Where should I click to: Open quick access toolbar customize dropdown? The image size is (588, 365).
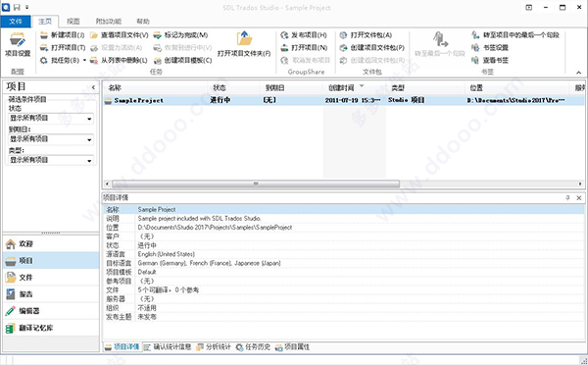pos(27,7)
